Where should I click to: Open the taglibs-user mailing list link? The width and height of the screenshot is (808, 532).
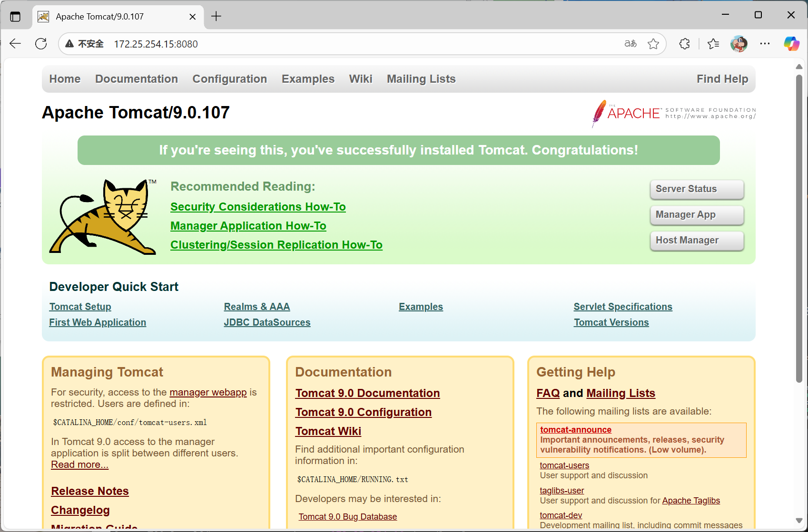pyautogui.click(x=562, y=491)
